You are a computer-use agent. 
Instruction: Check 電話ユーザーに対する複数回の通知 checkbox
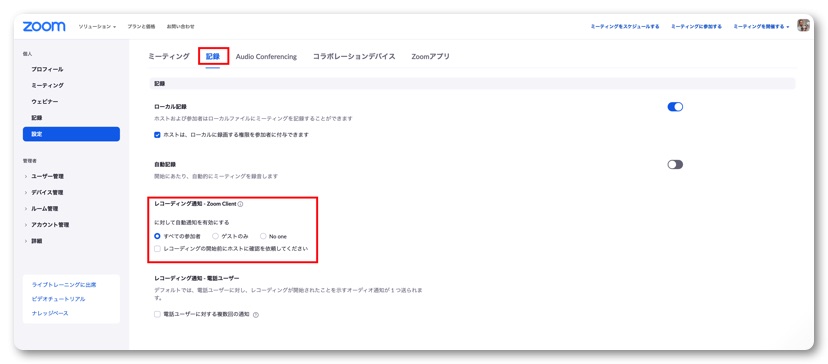157,314
